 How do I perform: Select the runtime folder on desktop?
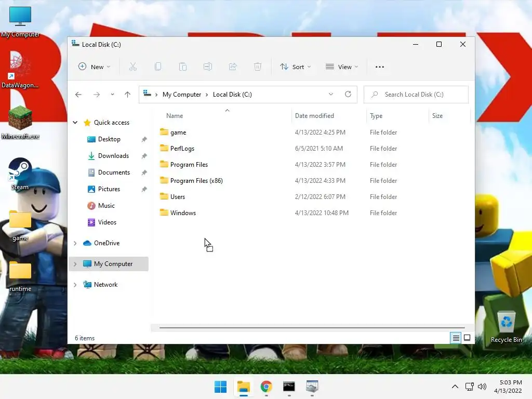20,276
